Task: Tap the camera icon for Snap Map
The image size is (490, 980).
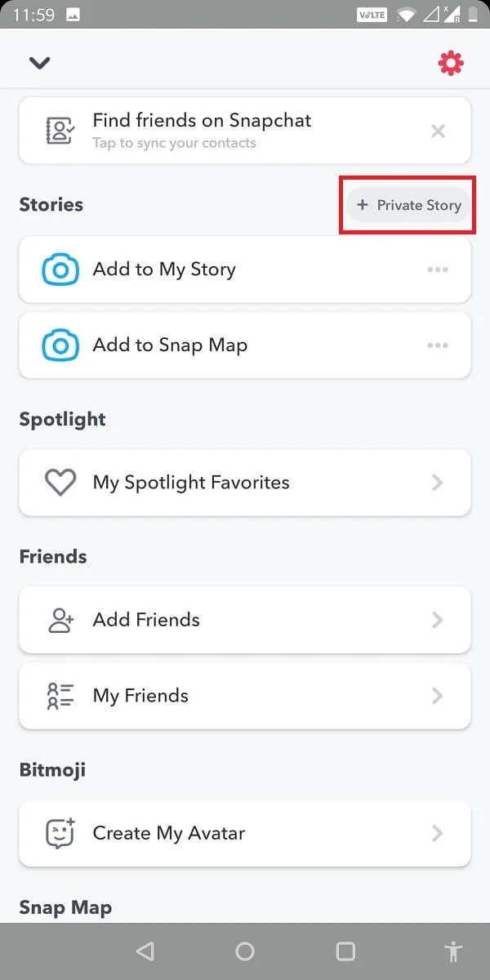Action: (60, 345)
